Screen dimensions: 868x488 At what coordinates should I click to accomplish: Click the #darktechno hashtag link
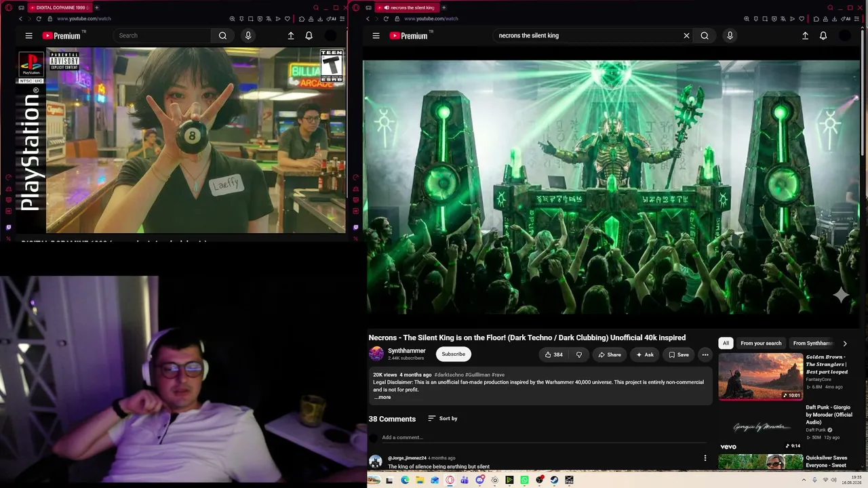(x=449, y=375)
